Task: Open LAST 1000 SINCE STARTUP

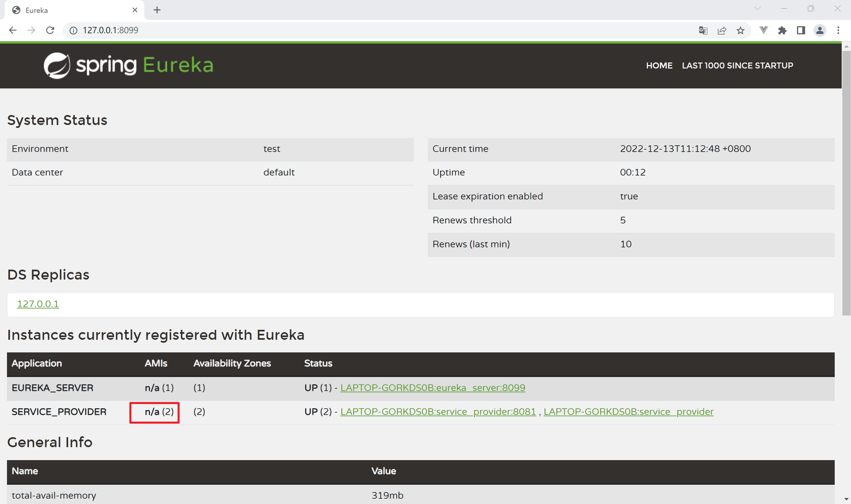Action: pyautogui.click(x=737, y=65)
